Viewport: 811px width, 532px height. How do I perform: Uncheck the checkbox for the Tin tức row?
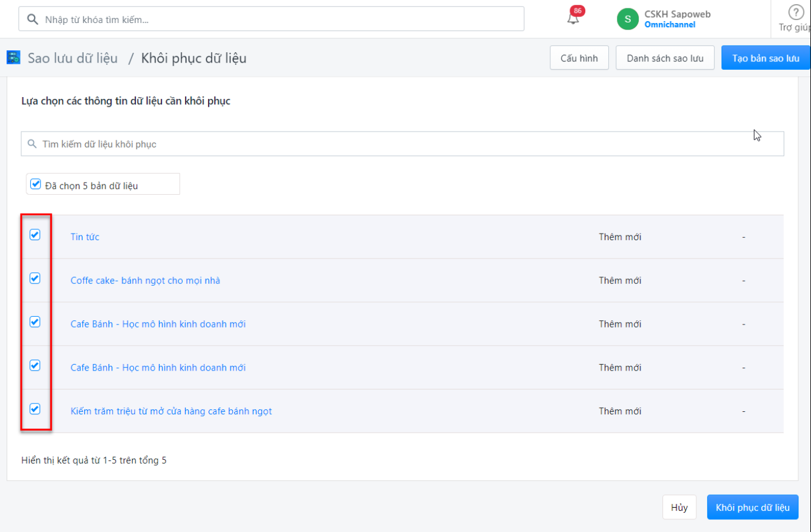pyautogui.click(x=35, y=235)
